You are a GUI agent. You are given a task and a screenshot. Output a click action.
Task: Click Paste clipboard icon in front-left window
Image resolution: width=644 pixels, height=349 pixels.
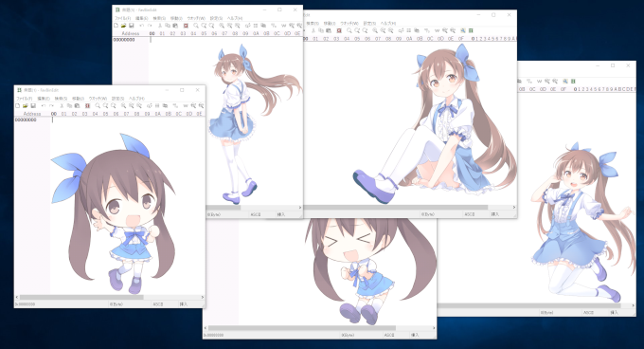pos(77,106)
